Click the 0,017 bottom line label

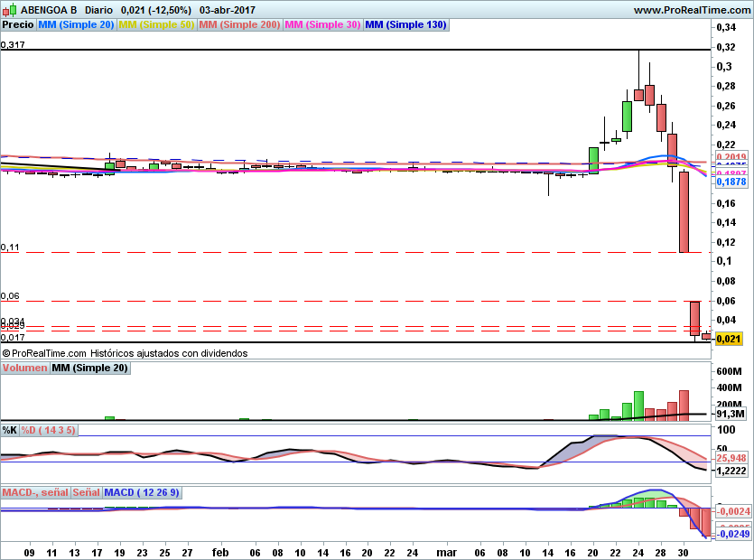(x=13, y=337)
